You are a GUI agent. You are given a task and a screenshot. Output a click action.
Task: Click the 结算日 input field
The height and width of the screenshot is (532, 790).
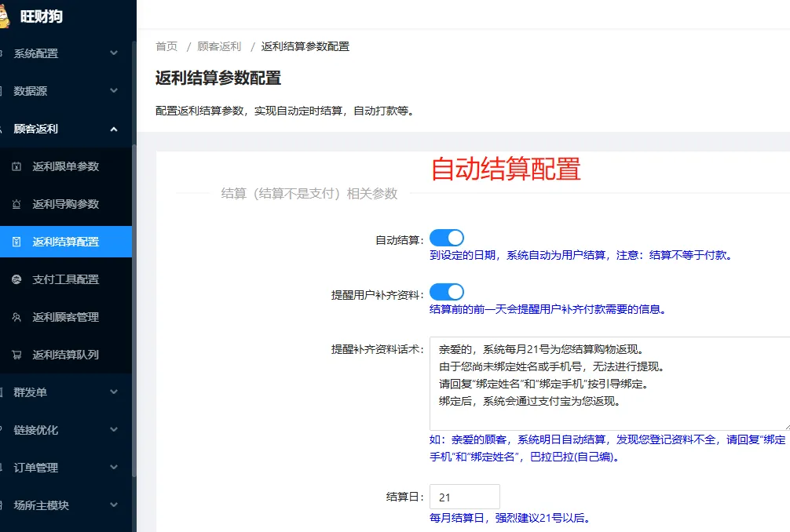[x=465, y=497]
